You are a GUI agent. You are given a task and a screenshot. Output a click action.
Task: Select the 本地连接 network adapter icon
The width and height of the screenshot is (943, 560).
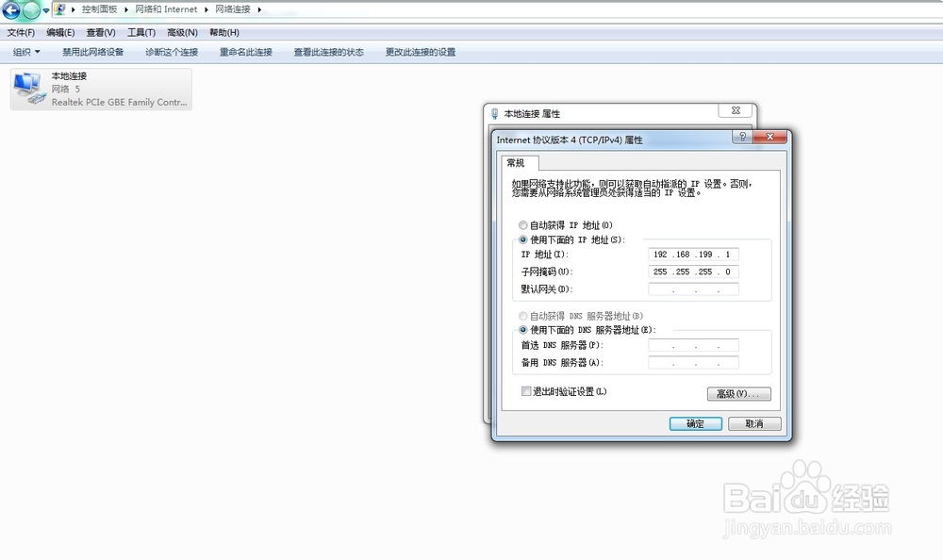pyautogui.click(x=29, y=89)
